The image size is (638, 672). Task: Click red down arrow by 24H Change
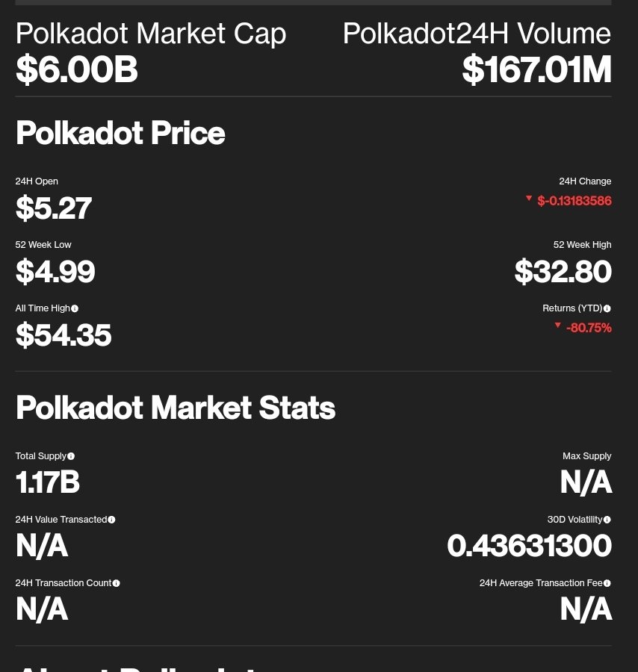[x=529, y=198]
